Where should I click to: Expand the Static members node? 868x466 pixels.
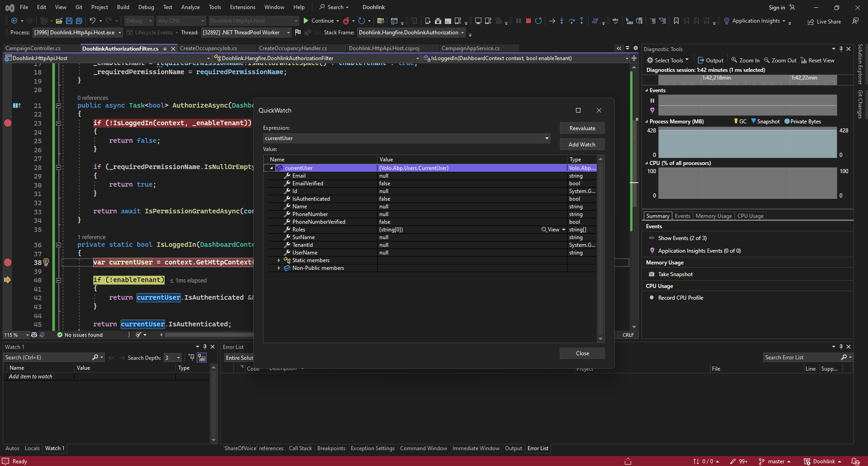point(279,260)
